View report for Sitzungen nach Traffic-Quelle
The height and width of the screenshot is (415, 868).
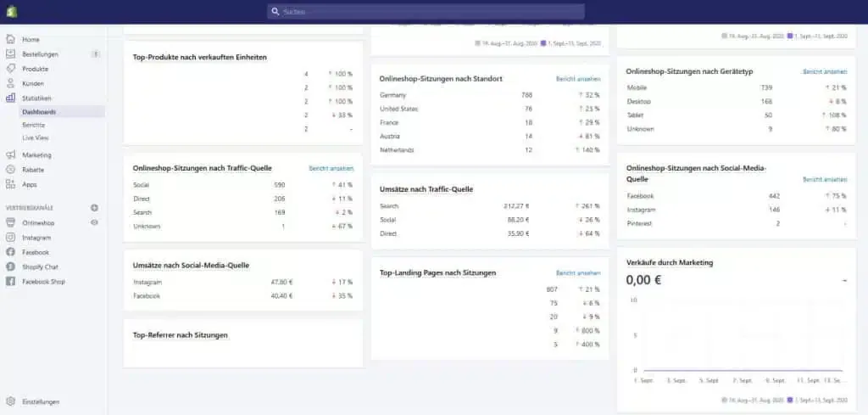331,168
